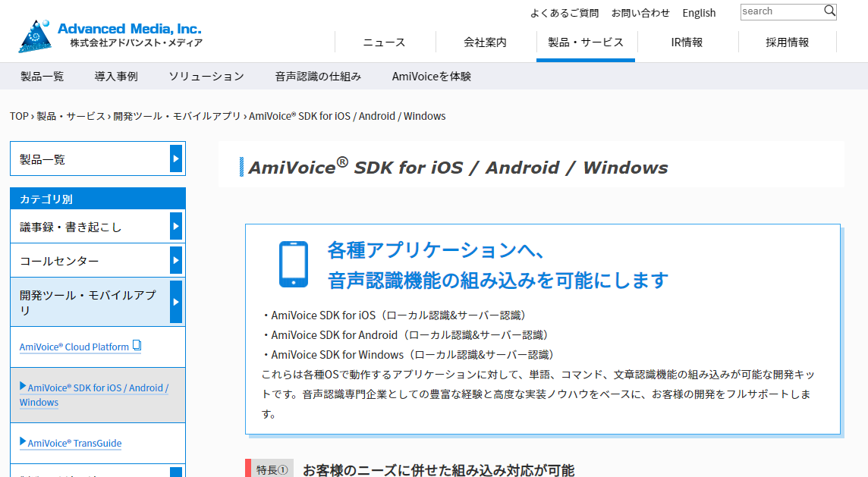The image size is (868, 477).
Task: Select 音声認識の仕組み in the sub-navigation
Action: coord(318,77)
